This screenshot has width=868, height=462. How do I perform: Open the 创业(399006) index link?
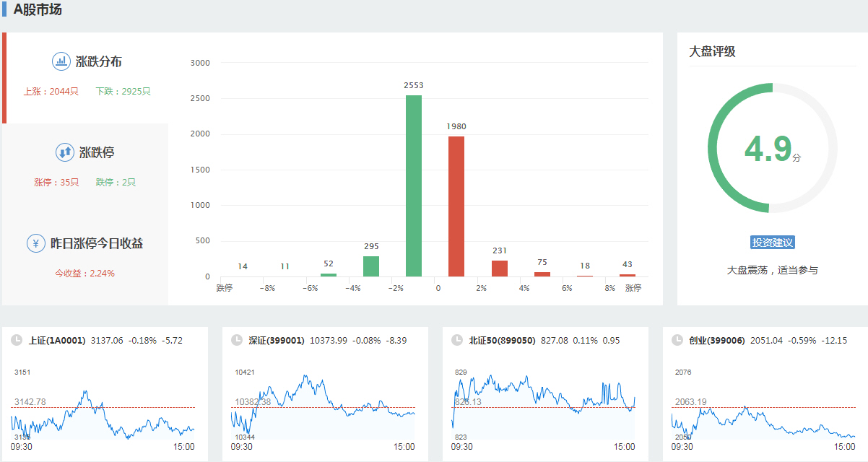click(x=716, y=340)
